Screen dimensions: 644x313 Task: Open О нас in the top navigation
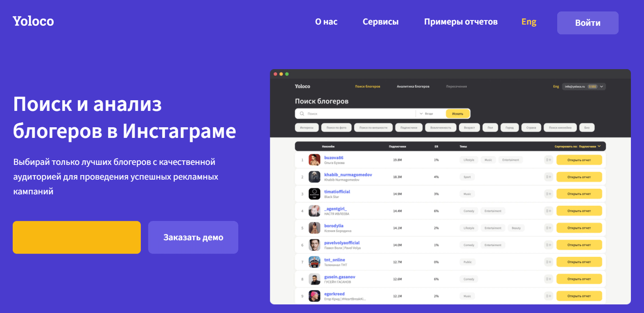pos(326,22)
